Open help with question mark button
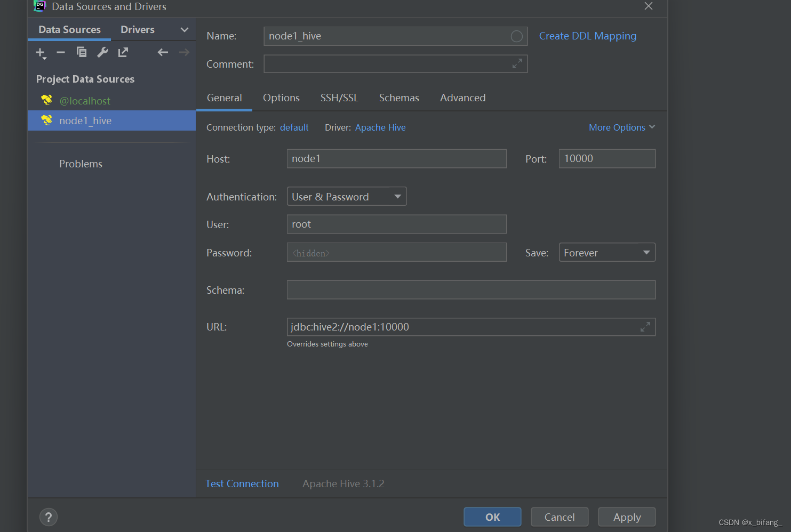 coord(49,517)
